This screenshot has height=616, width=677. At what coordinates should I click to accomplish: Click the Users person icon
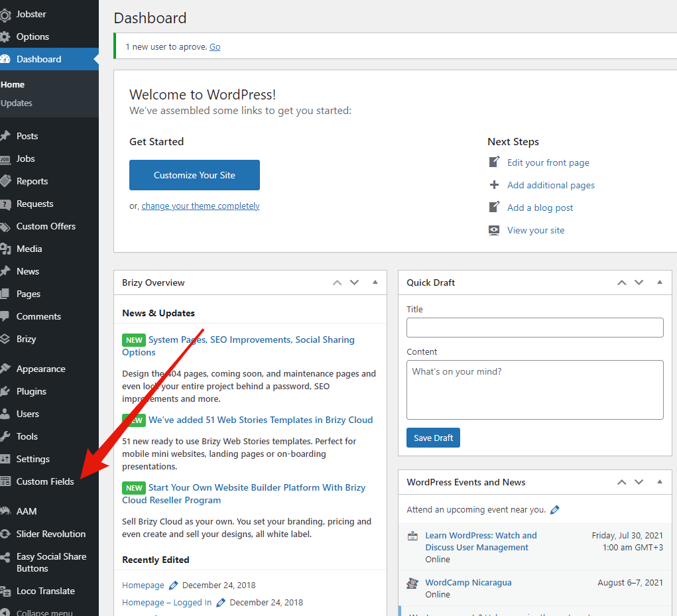pos(5,414)
